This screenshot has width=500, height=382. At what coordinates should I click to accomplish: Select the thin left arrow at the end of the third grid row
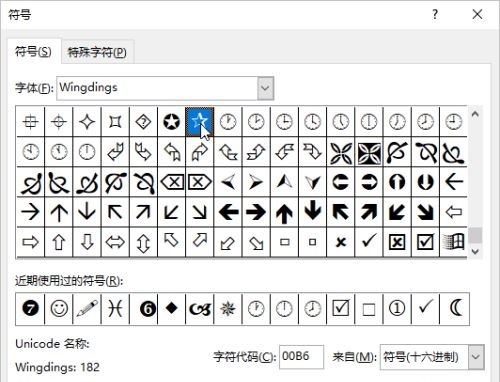click(454, 182)
